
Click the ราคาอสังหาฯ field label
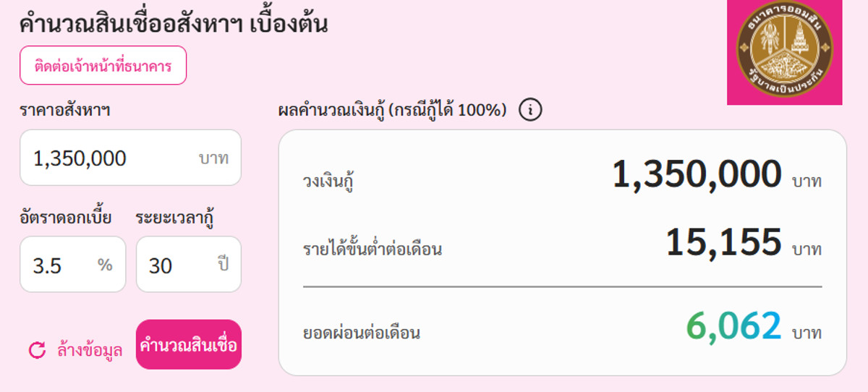(x=65, y=110)
